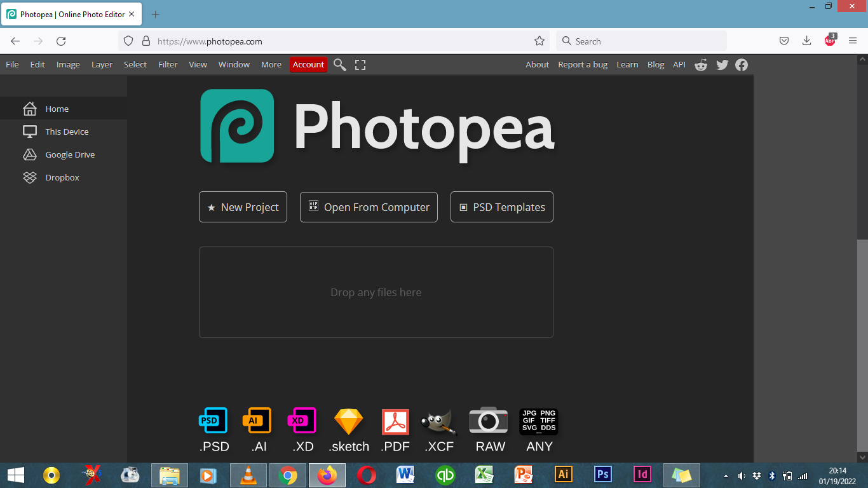Open the Firefox hamburger menu
The image size is (868, 488).
tap(853, 41)
